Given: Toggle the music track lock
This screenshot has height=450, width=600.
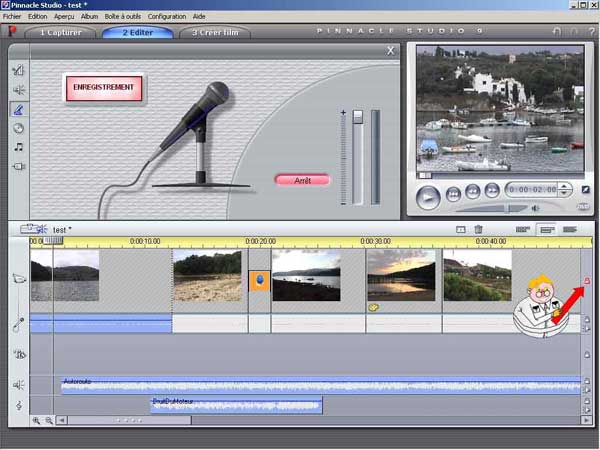Looking at the screenshot, I should (587, 401).
